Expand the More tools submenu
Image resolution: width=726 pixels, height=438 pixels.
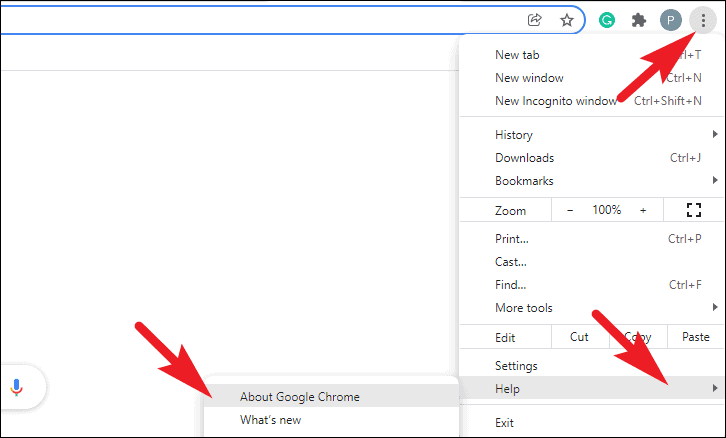click(592, 308)
